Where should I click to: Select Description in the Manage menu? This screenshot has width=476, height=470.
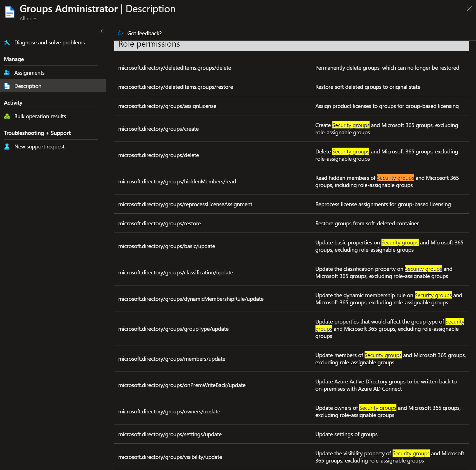point(28,86)
